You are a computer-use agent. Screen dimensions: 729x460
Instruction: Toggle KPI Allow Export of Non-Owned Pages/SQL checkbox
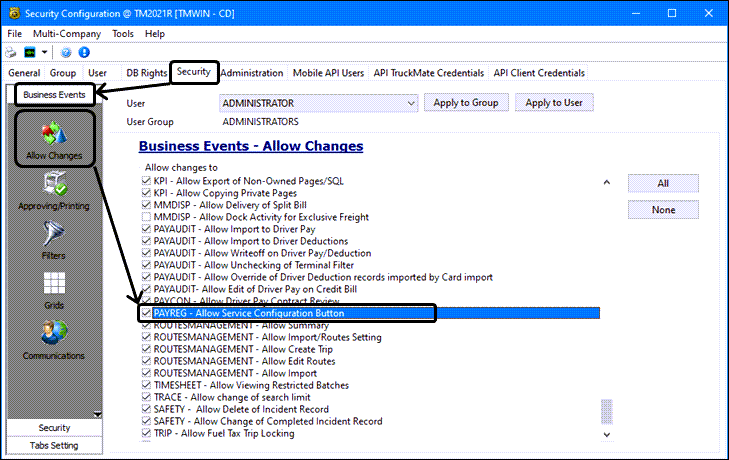point(146,181)
